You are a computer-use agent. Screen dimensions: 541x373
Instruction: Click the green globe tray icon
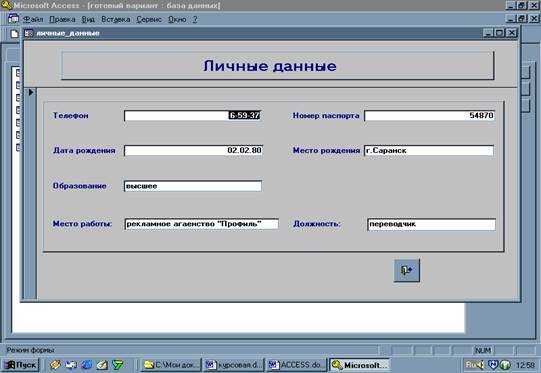[505, 364]
